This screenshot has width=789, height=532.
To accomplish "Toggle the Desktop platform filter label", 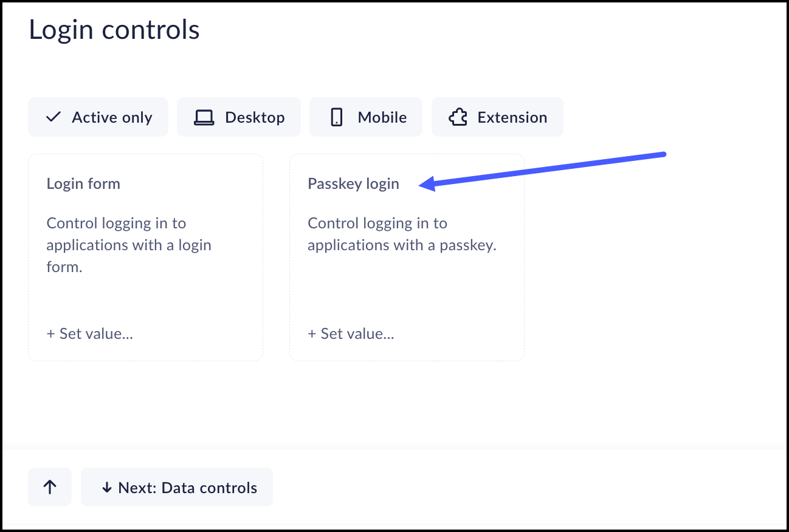I will tap(255, 117).
